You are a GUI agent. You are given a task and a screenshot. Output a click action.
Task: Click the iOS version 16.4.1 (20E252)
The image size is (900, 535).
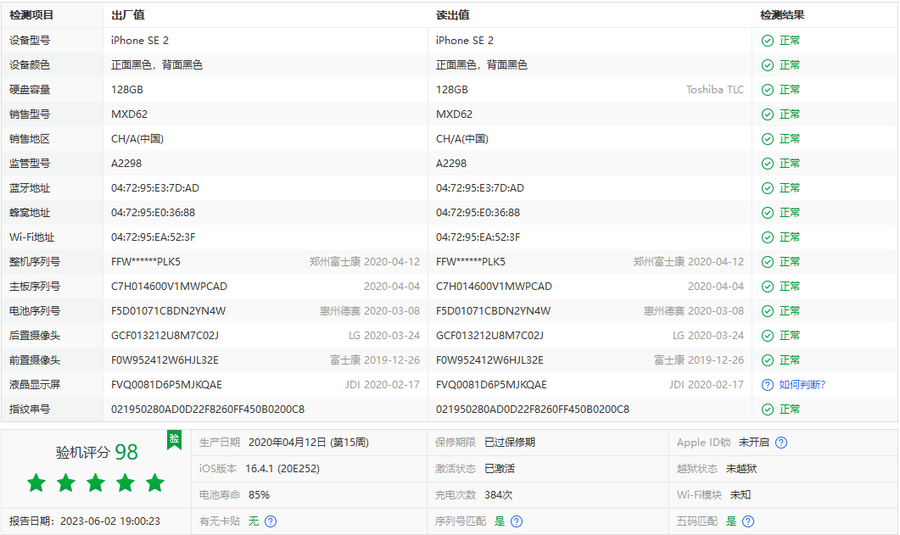[x=282, y=469]
